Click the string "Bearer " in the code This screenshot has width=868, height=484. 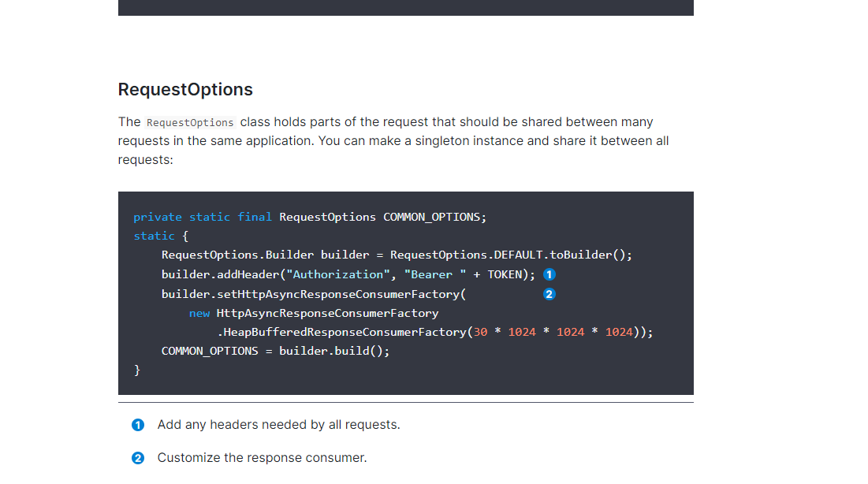[435, 274]
